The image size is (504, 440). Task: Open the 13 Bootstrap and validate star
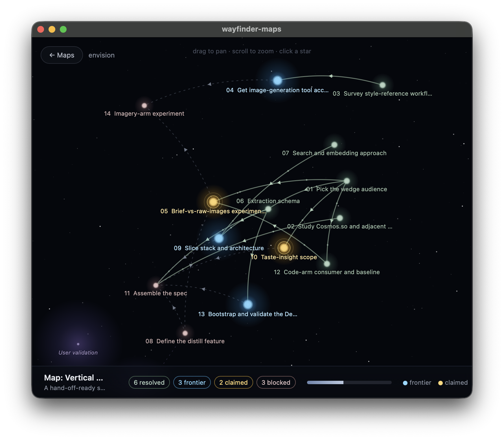(x=248, y=304)
